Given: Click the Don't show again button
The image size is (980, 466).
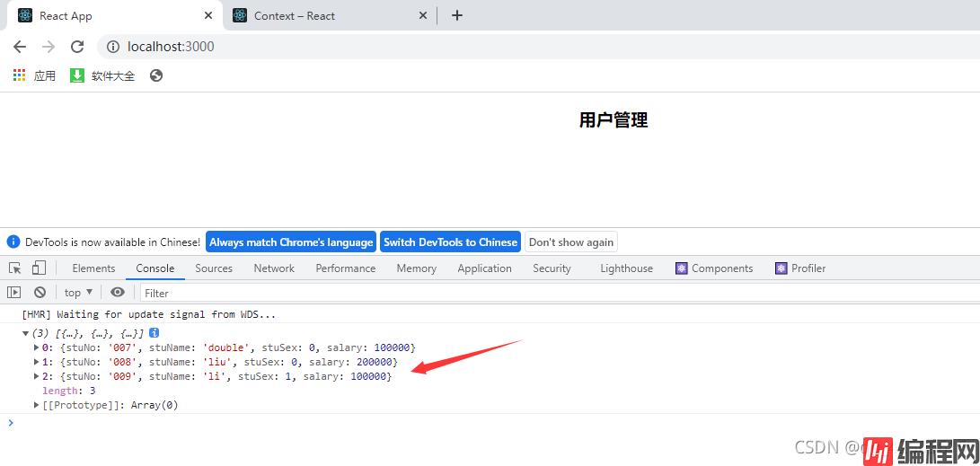Looking at the screenshot, I should click(x=571, y=242).
